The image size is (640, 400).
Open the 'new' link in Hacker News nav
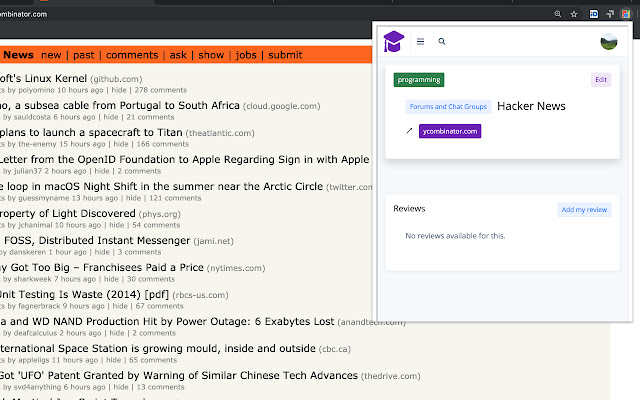[x=51, y=55]
